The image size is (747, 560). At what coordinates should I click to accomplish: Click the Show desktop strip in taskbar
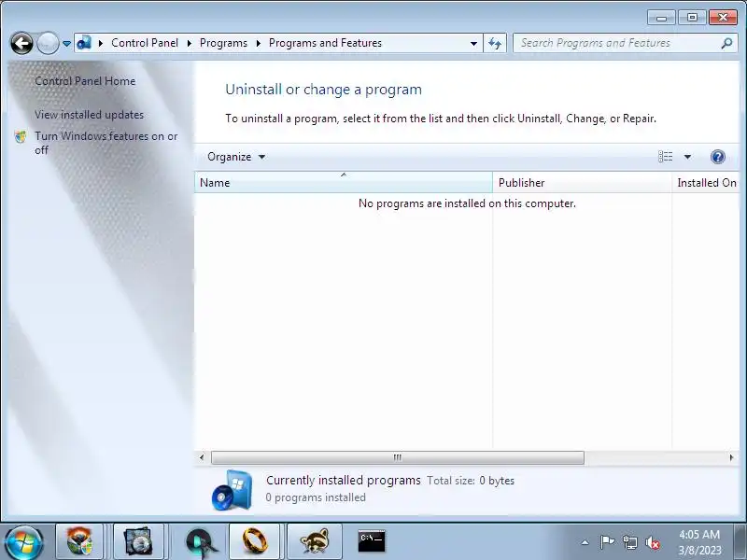point(740,542)
